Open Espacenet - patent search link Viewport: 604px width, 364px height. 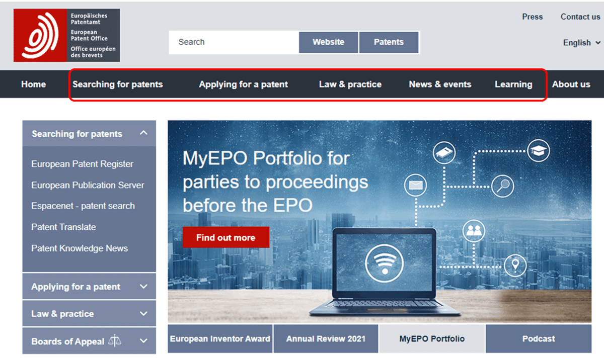tap(83, 206)
